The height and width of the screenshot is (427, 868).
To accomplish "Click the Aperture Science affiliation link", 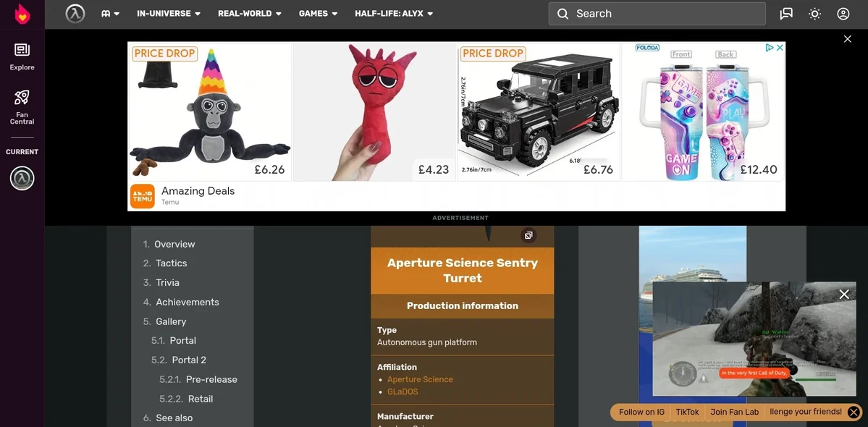I will [420, 379].
